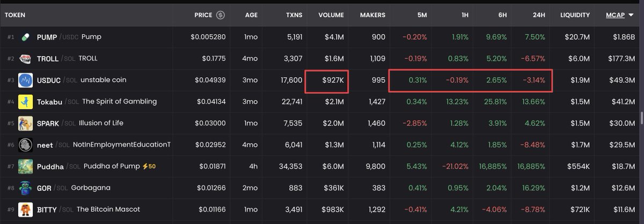Sort by AGE column header
This screenshot has height=224, width=644.
pos(251,15)
